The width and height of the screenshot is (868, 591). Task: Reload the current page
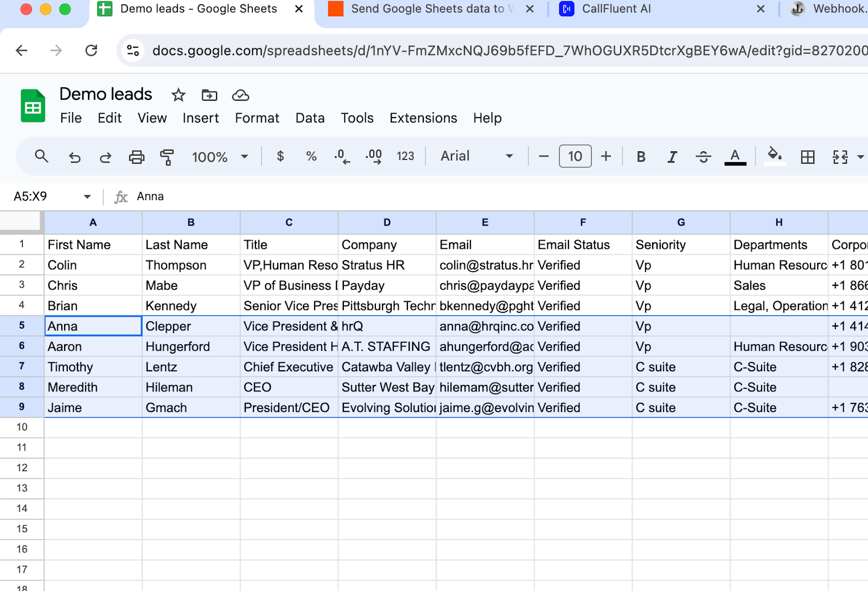91,50
